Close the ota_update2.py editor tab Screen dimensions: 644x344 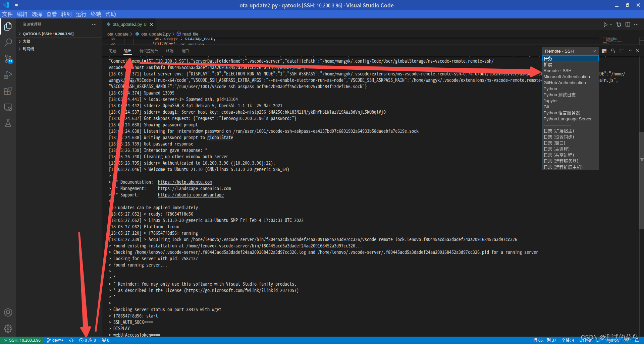pos(151,24)
